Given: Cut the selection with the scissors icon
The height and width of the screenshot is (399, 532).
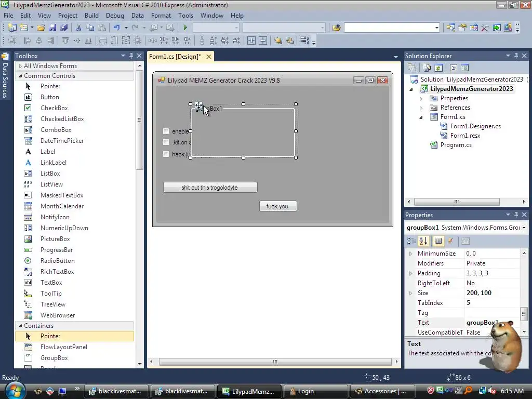Looking at the screenshot, I should pyautogui.click(x=79, y=28).
